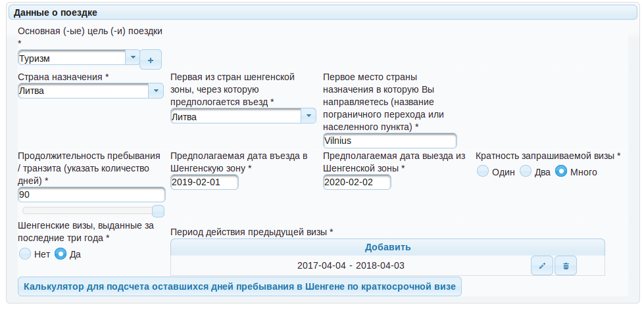Click the Данные о поездке section header
The image size is (644, 316).
click(x=323, y=12)
